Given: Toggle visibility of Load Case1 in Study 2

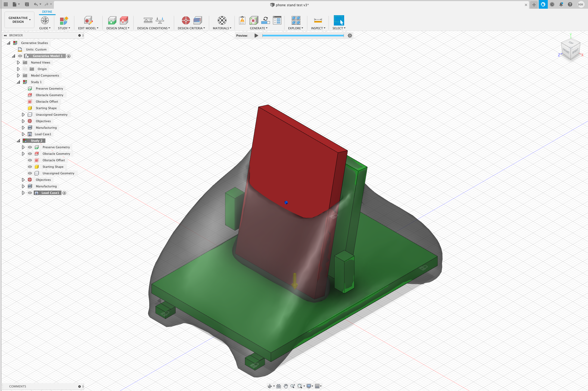Looking at the screenshot, I should point(28,193).
